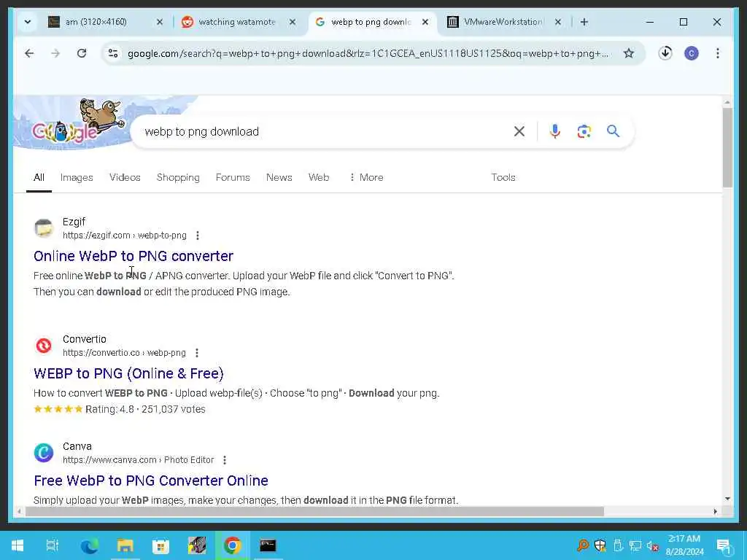747x560 pixels.
Task: Click the 'Rating: 4.8 · 251,037 votes' text
Action: point(145,409)
